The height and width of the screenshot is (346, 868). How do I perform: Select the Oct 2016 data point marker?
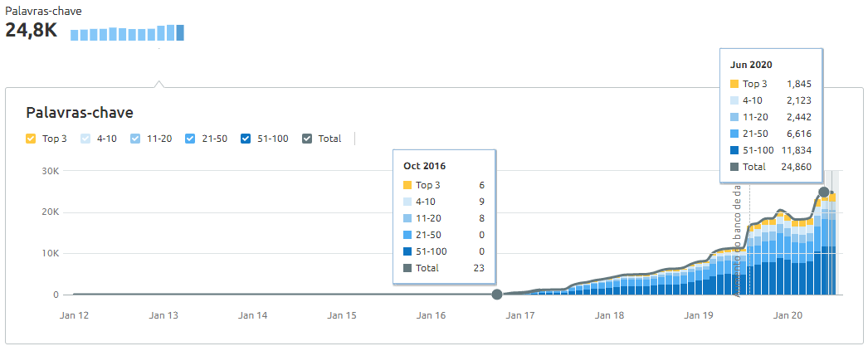(x=496, y=295)
